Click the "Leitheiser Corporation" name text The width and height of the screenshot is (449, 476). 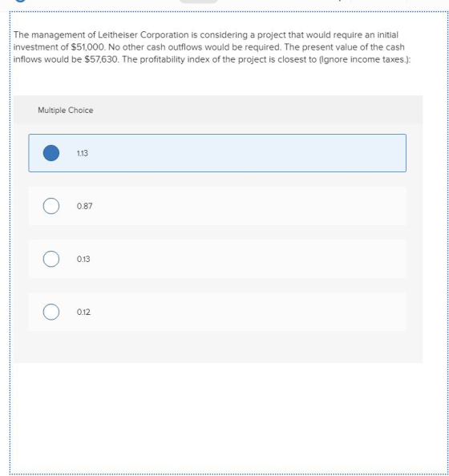(143, 35)
